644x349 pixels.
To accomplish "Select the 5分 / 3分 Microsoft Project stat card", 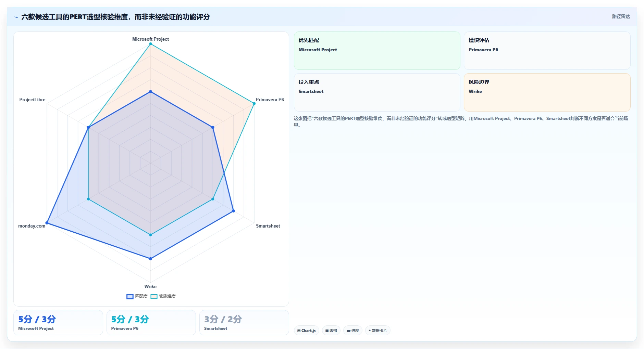I will (x=58, y=323).
